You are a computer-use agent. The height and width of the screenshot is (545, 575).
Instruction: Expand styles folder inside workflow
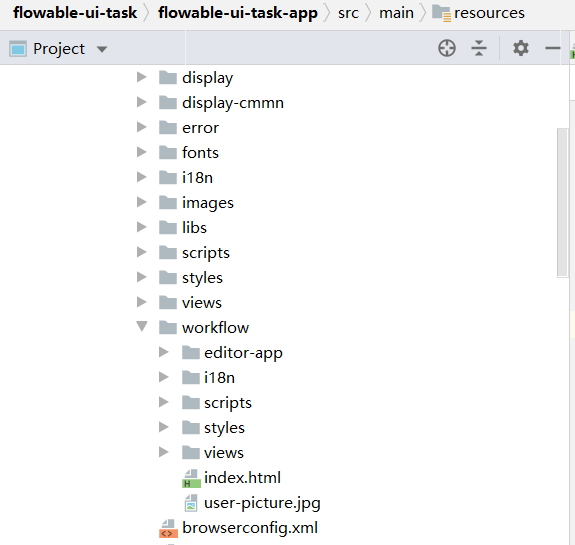click(164, 427)
